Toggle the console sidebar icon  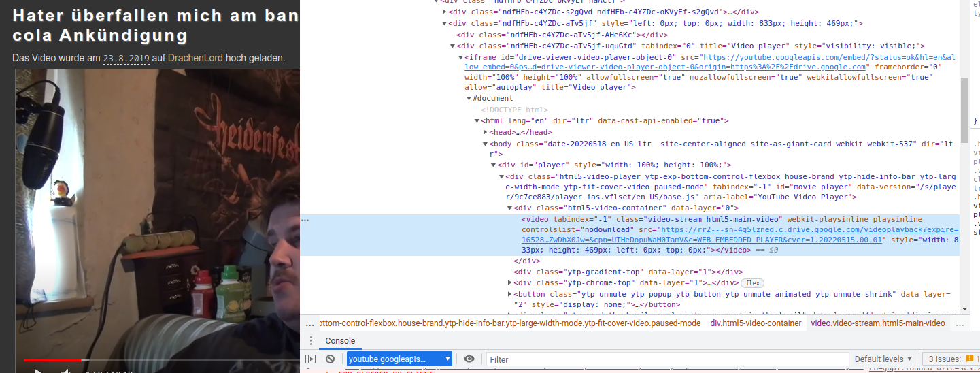point(311,359)
